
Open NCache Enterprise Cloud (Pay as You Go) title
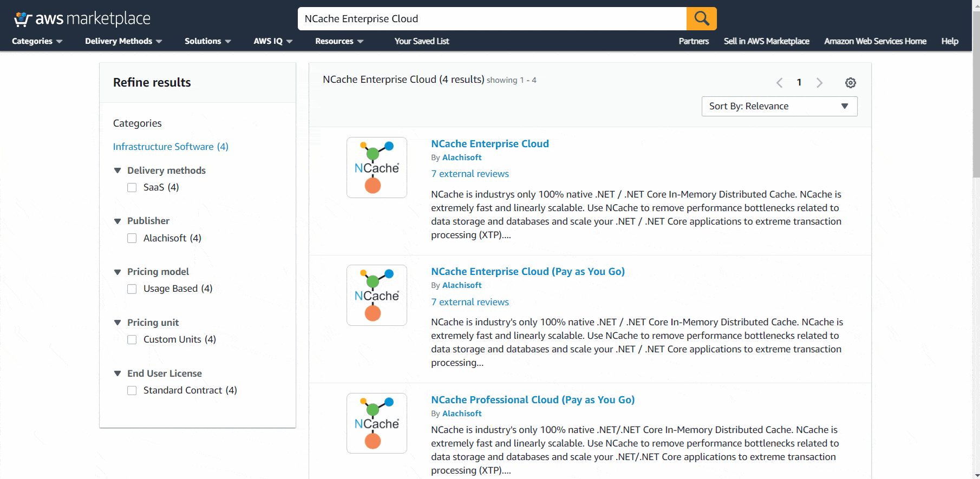pos(528,272)
